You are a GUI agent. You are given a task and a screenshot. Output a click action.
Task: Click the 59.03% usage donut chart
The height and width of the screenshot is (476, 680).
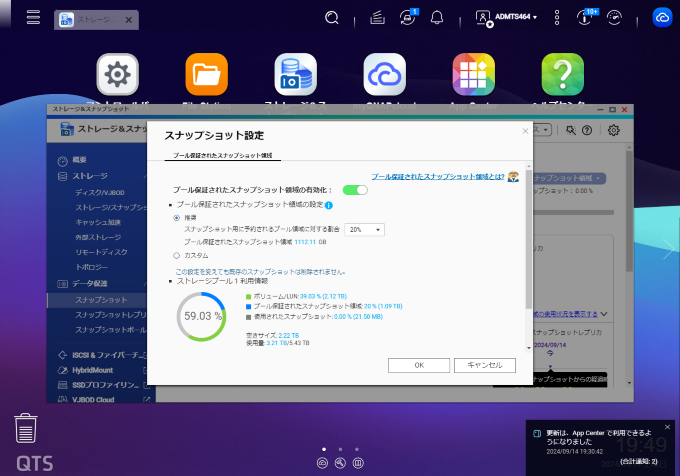tap(201, 316)
